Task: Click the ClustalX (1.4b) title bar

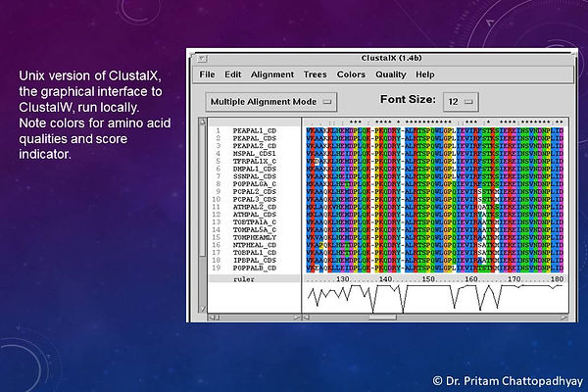Action: tap(391, 58)
